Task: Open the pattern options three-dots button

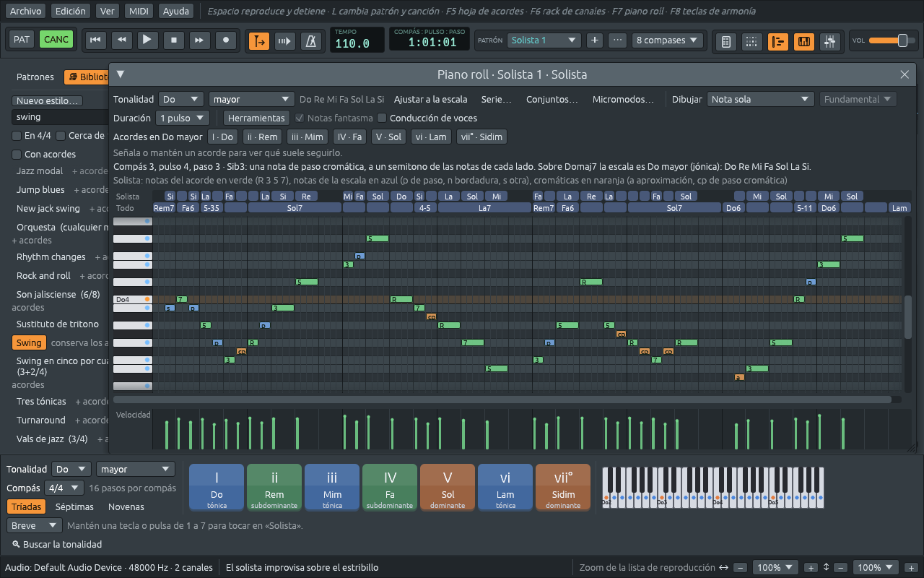Action: [617, 40]
